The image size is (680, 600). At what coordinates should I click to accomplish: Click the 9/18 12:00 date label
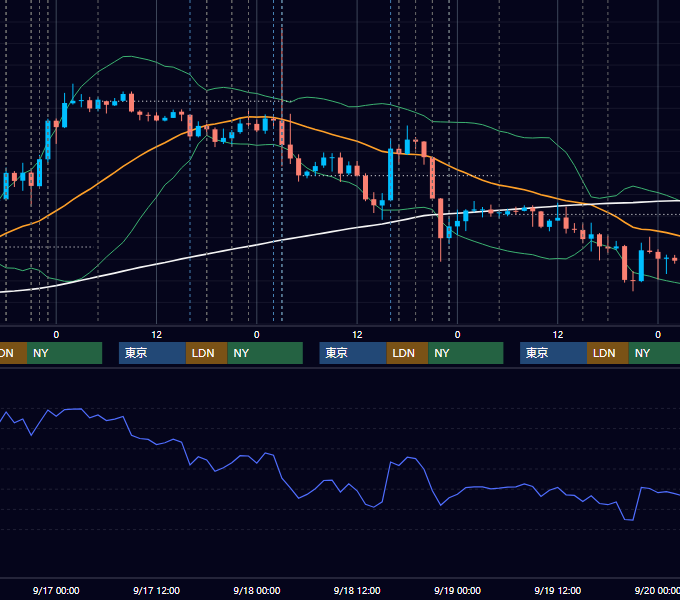tap(357, 590)
